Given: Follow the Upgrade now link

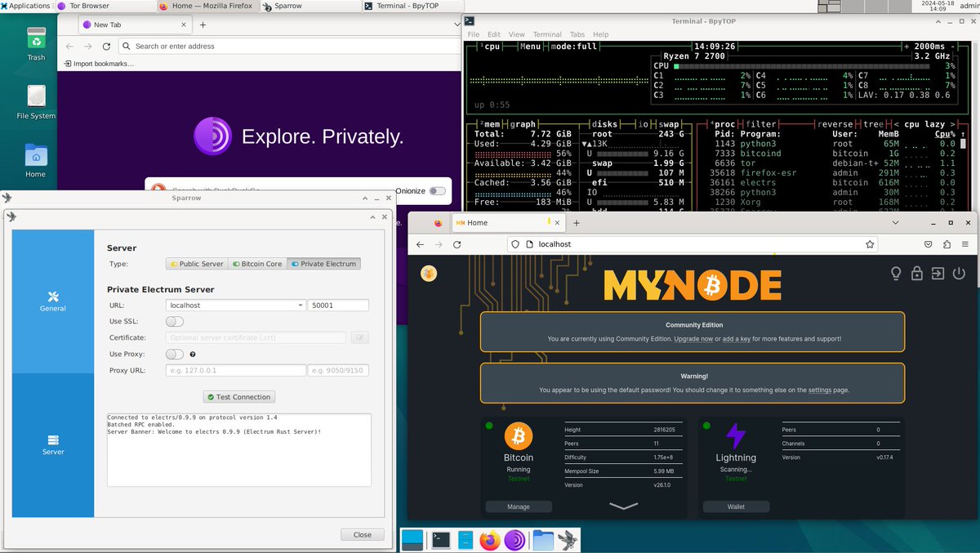Looking at the screenshot, I should [693, 338].
